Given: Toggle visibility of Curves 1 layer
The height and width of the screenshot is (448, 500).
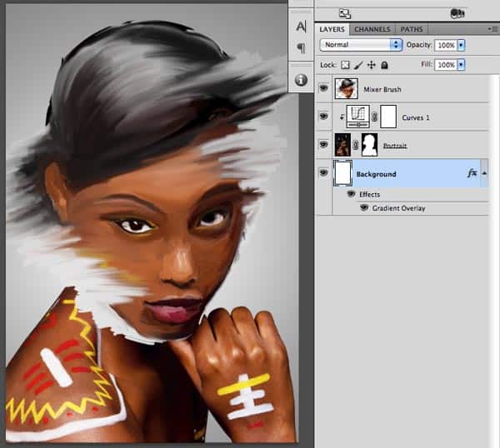Looking at the screenshot, I should [x=323, y=117].
